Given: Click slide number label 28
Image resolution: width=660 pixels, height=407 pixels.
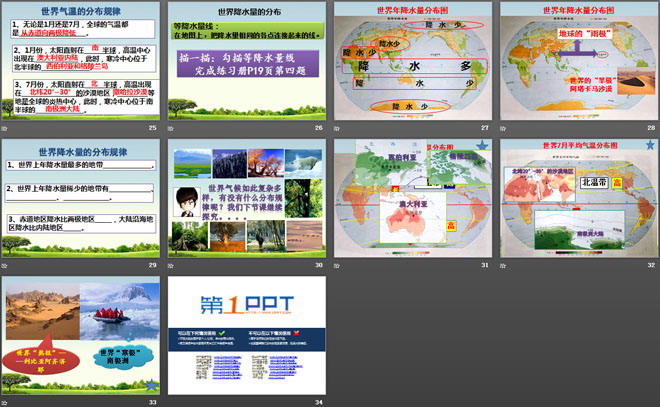Looking at the screenshot, I should tap(651, 128).
